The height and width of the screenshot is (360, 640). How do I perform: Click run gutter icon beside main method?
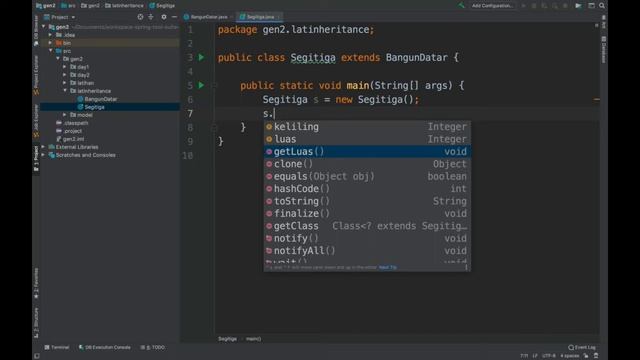201,85
